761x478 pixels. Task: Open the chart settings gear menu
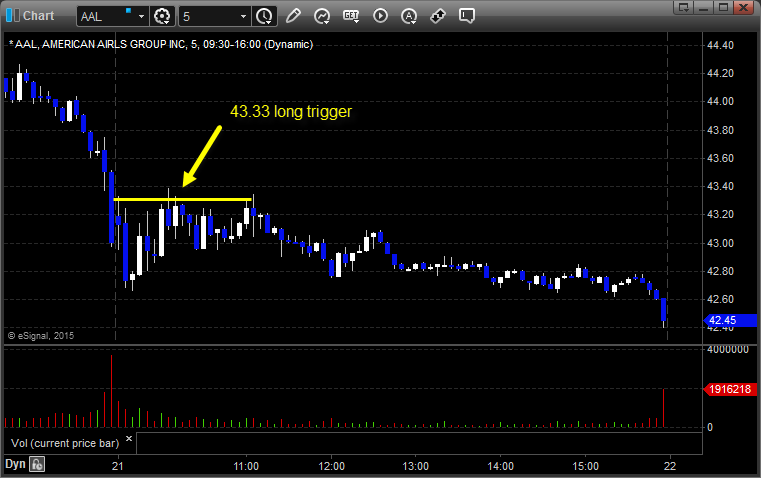tap(162, 16)
